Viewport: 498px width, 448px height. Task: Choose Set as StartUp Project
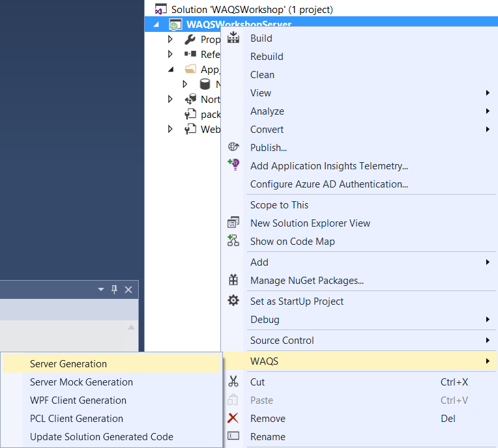pyautogui.click(x=359, y=301)
